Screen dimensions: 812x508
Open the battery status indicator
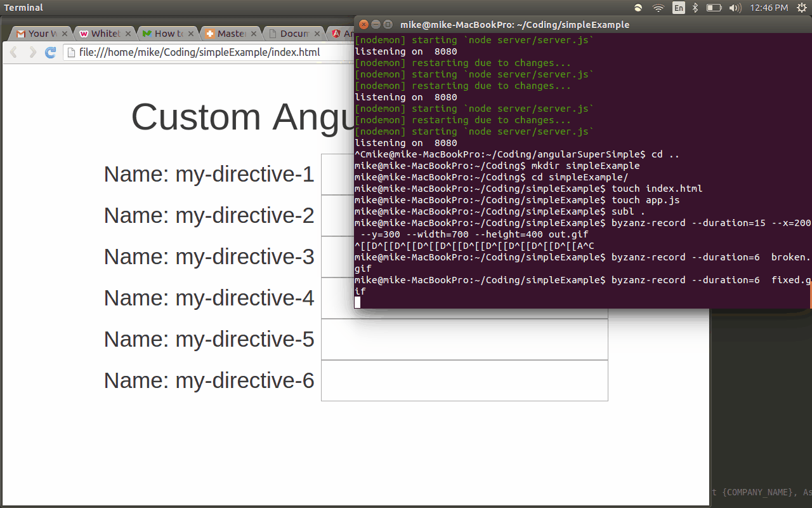click(x=714, y=8)
